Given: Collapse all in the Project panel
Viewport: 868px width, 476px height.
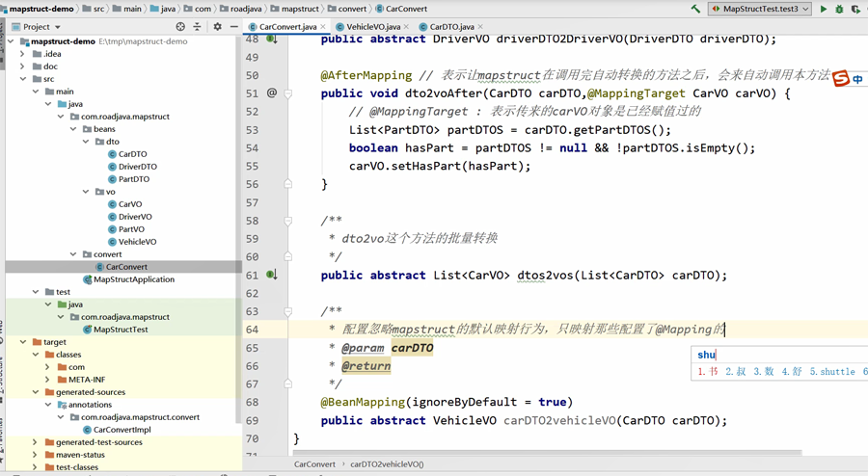Looking at the screenshot, I should click(197, 27).
